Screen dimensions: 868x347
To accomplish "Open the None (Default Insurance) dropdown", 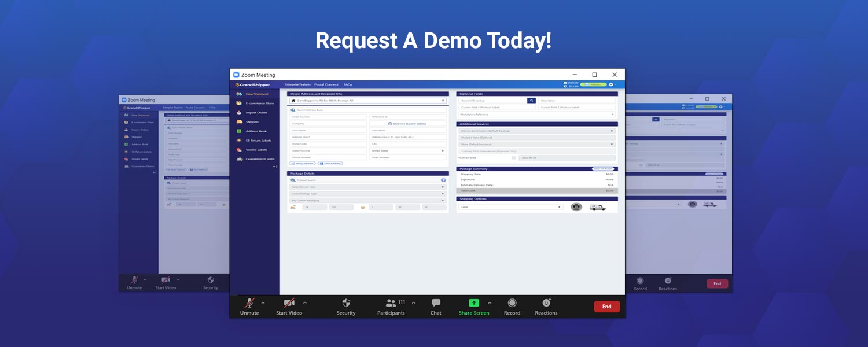I will click(x=536, y=144).
